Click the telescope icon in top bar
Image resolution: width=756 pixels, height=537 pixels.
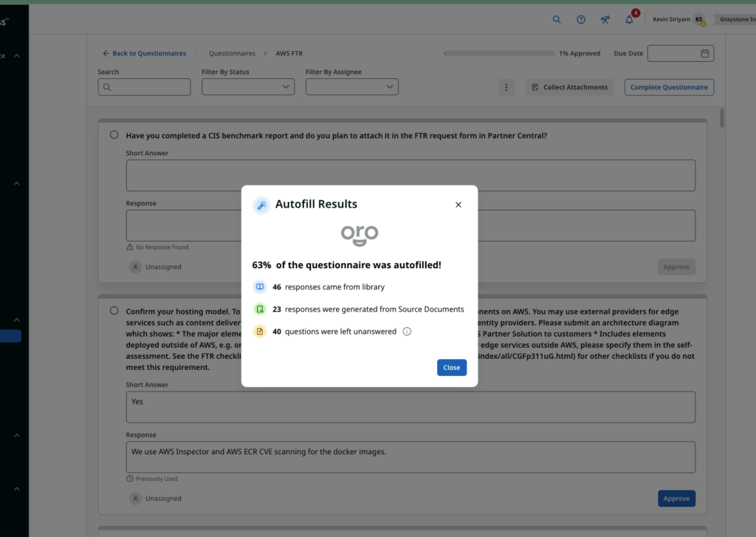pos(605,19)
